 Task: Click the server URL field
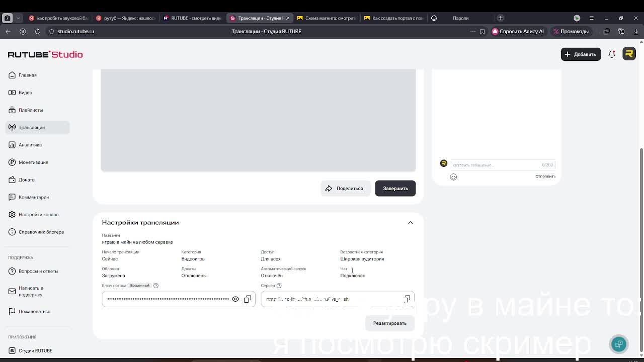(338, 299)
